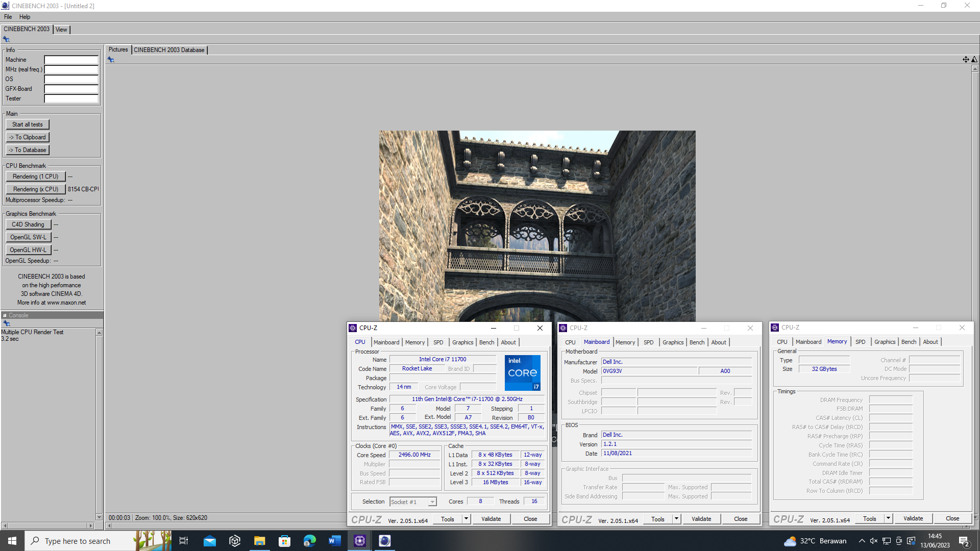Screen dimensions: 980x551
Task: Run C4D Shading graphics test
Action: pyautogui.click(x=28, y=224)
